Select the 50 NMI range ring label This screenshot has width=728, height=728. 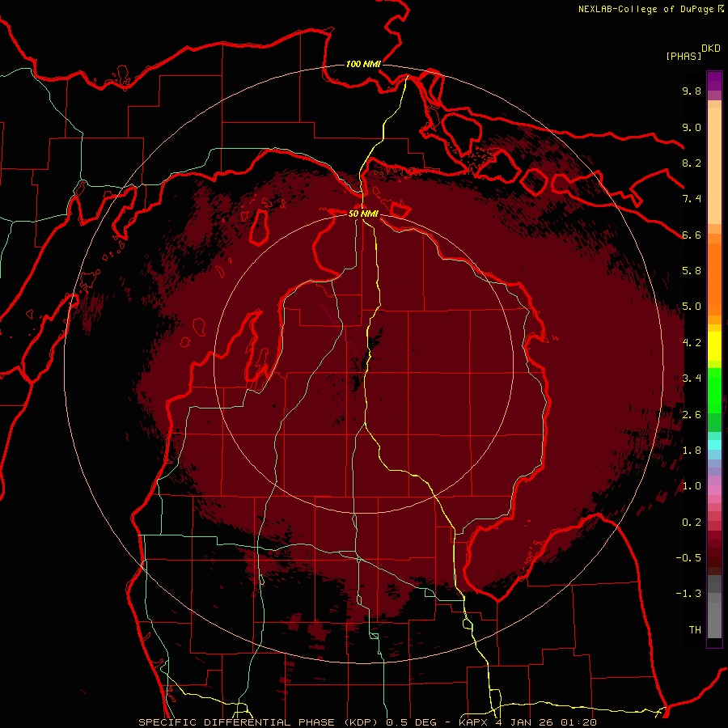[x=363, y=214]
